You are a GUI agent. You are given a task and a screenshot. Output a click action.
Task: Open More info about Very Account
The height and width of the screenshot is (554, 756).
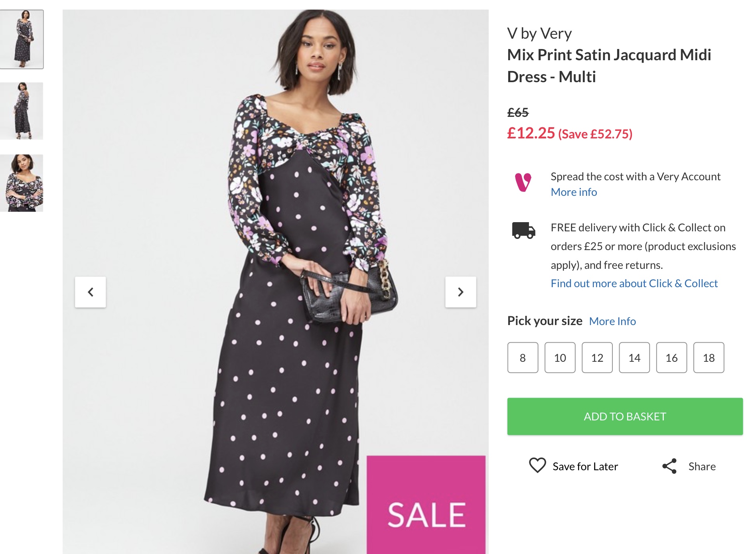tap(574, 192)
